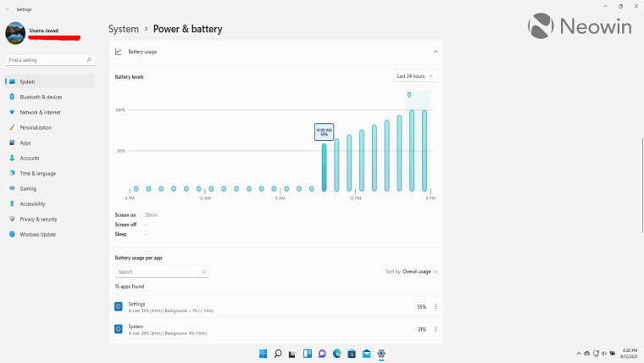Click the Accessibility figure icon
Viewport: 644px width, 363px height.
click(x=12, y=204)
